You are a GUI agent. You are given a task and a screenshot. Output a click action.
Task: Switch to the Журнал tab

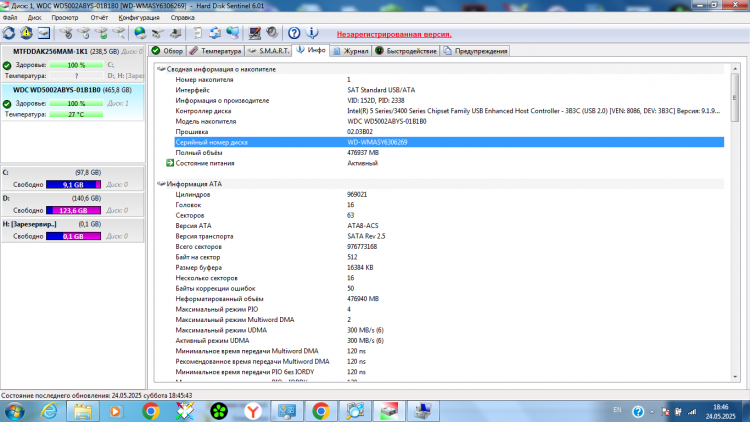[x=351, y=51]
